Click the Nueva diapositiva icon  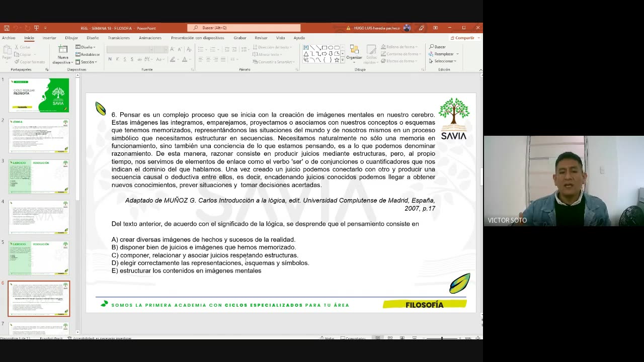(63, 49)
